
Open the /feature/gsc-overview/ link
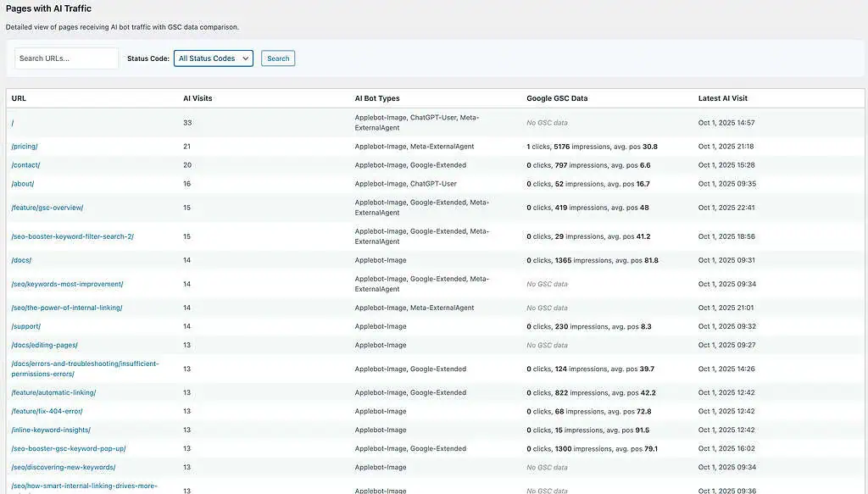48,207
